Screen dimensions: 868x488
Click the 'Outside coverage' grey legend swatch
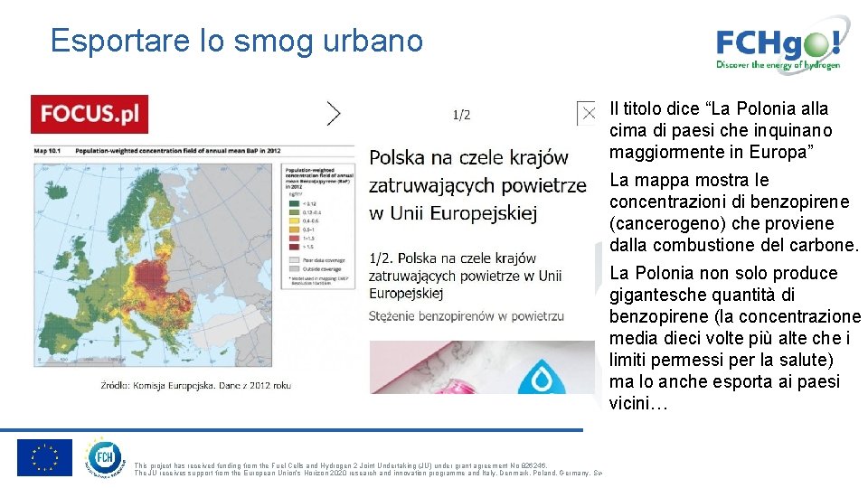pyautogui.click(x=294, y=269)
